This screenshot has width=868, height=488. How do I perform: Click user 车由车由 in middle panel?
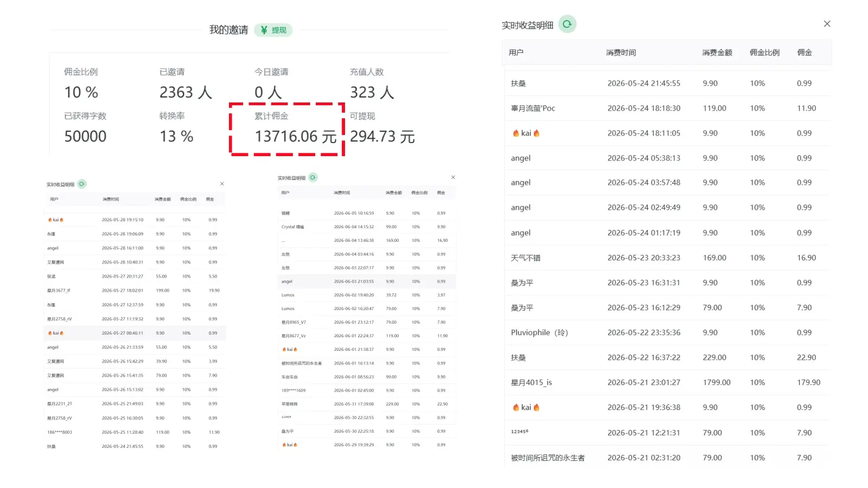click(290, 377)
